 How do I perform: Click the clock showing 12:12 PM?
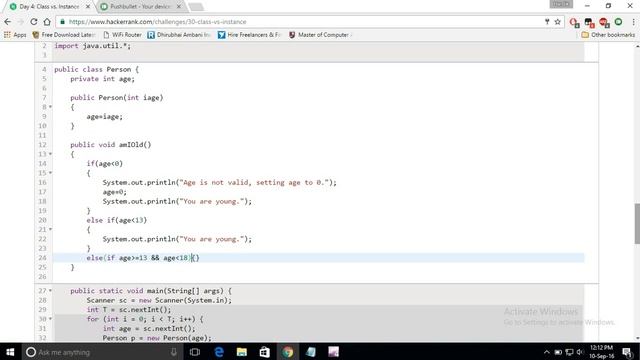click(601, 348)
